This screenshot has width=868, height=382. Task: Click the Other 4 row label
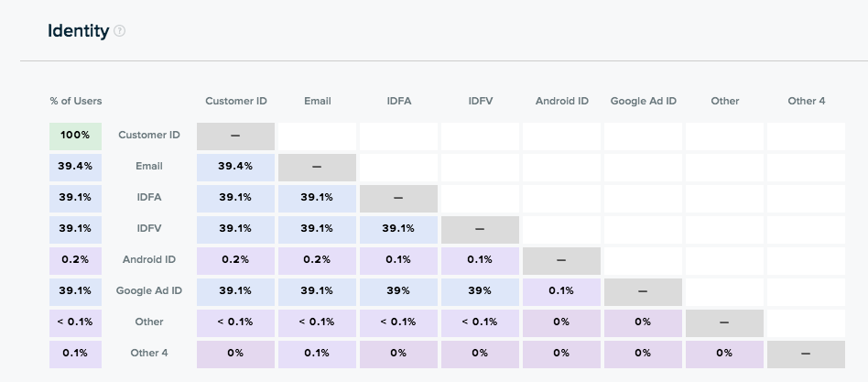pyautogui.click(x=149, y=353)
